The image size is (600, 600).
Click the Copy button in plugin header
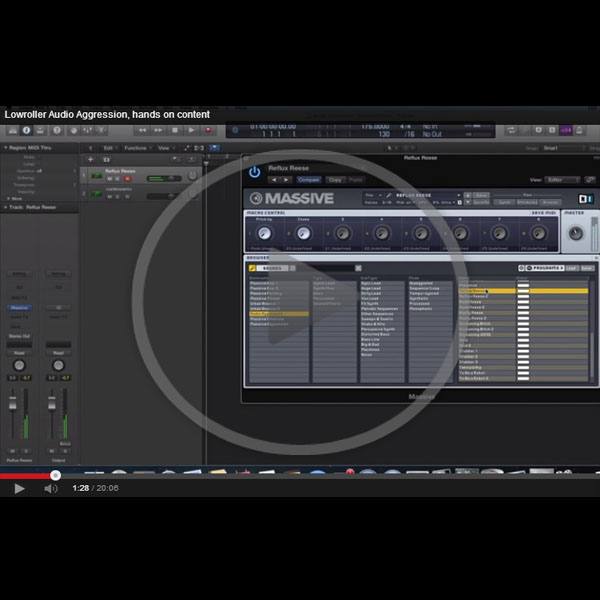pos(335,180)
